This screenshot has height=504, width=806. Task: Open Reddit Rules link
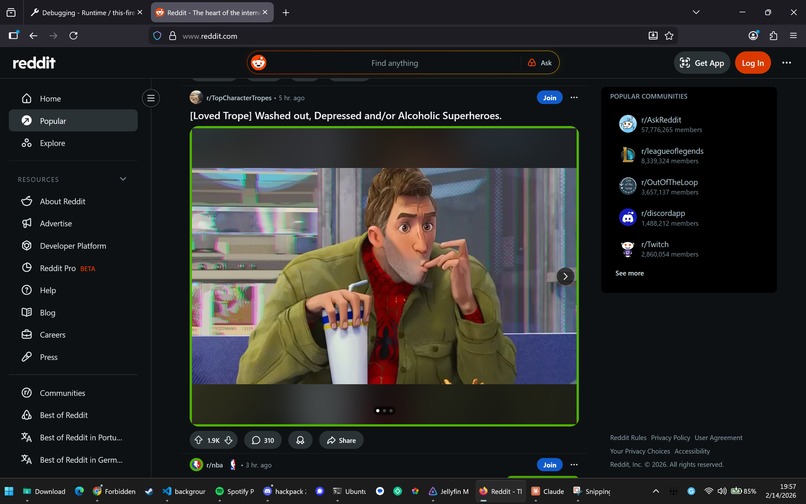coord(628,438)
